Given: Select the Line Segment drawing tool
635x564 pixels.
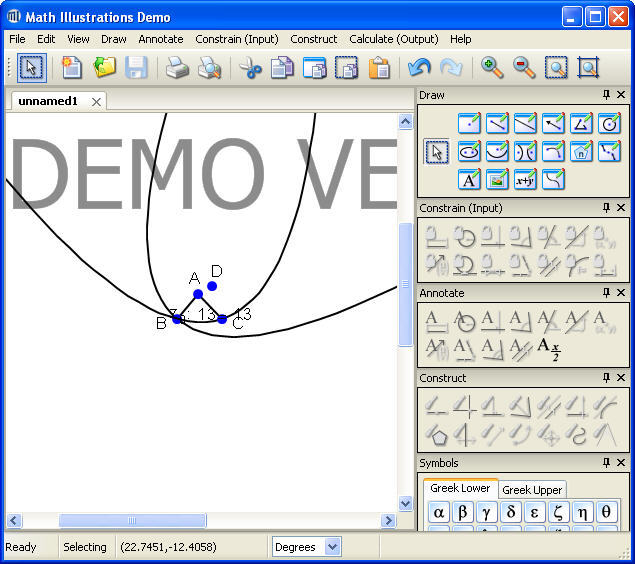Looking at the screenshot, I should (497, 123).
